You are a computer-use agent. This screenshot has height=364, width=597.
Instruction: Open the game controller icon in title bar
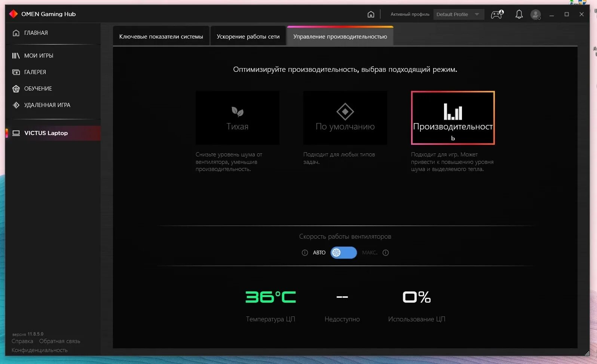coord(497,14)
